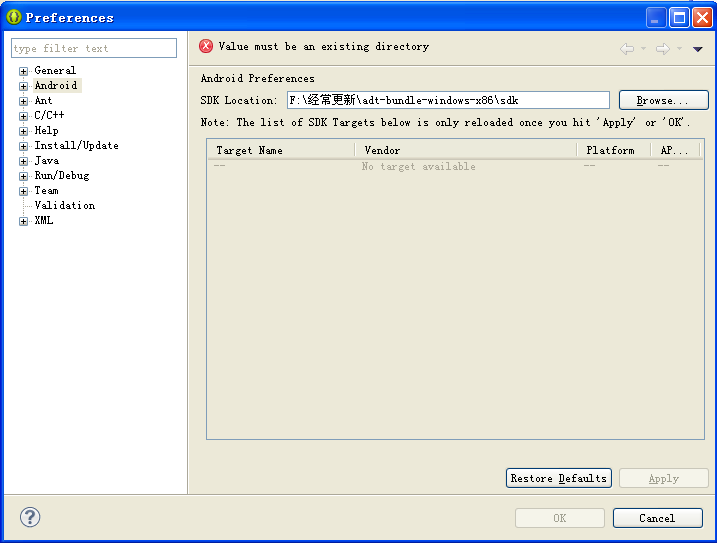Click the Platform column header
The image size is (717, 543).
614,150
